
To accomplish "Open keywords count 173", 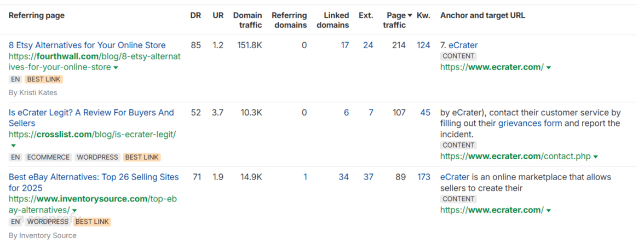I will click(x=423, y=177).
